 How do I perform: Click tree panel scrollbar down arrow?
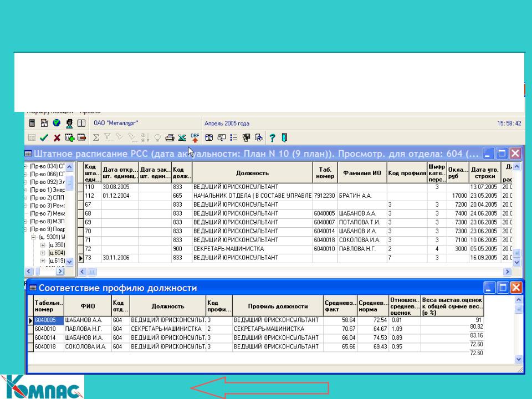pyautogui.click(x=69, y=262)
